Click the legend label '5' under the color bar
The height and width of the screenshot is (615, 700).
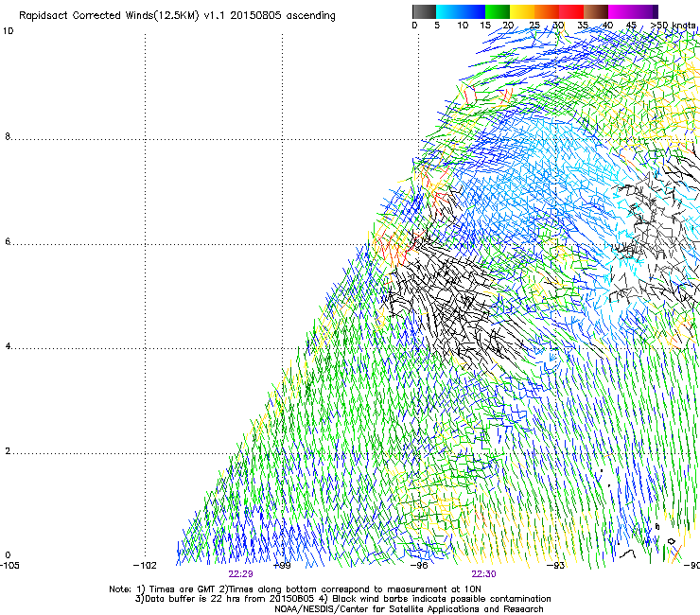tap(437, 26)
